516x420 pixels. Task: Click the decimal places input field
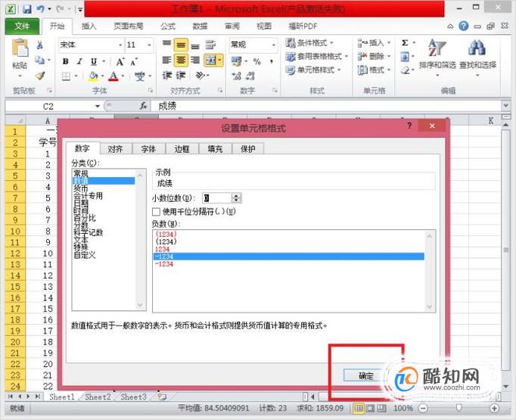[x=217, y=198]
